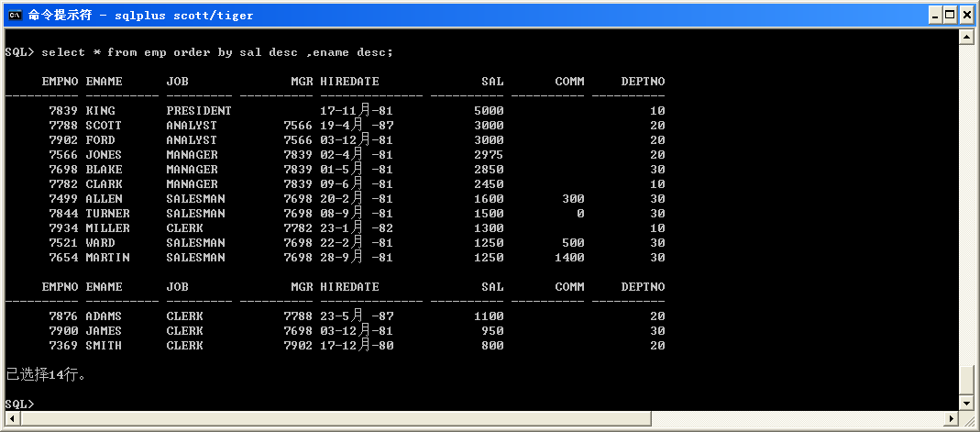
Task: Click the first HIREDATE column header
Action: coord(349,82)
